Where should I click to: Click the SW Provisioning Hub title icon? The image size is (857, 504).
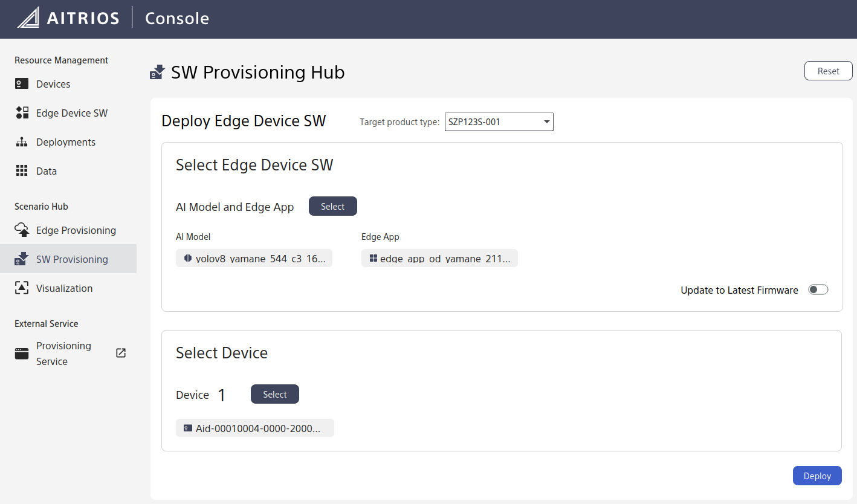[158, 73]
